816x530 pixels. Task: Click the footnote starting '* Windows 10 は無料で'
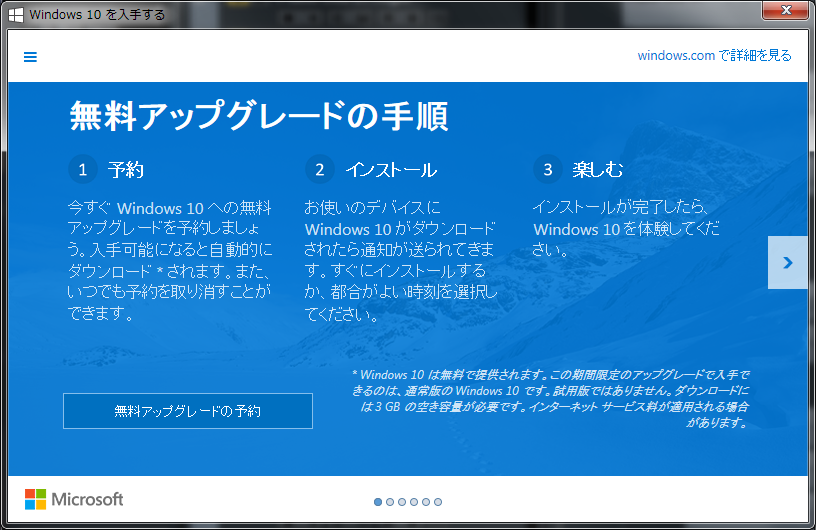point(551,398)
